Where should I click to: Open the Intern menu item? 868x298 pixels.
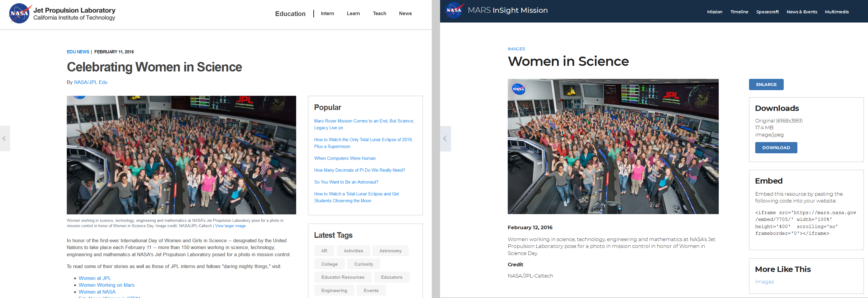(x=327, y=13)
